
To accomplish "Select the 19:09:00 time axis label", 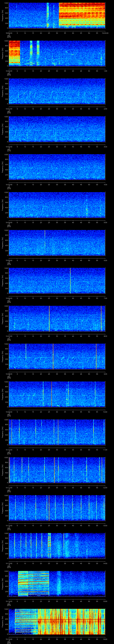I will click(x=9, y=412).
